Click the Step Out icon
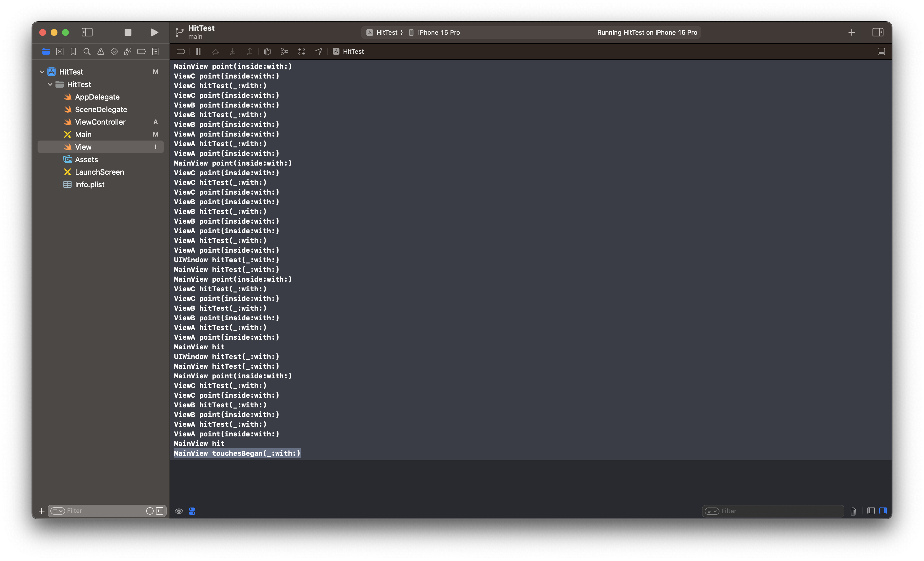 point(250,51)
